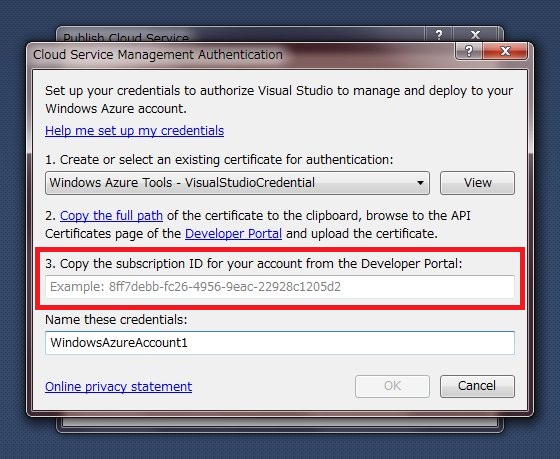560x459 pixels.
Task: Click the help question mark in Authentication dialog
Action: 469,51
